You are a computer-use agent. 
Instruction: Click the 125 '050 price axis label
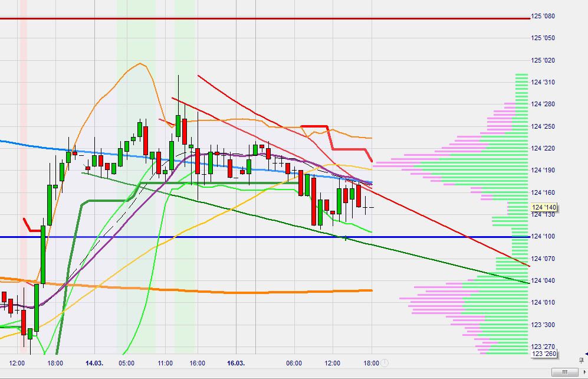(x=543, y=38)
